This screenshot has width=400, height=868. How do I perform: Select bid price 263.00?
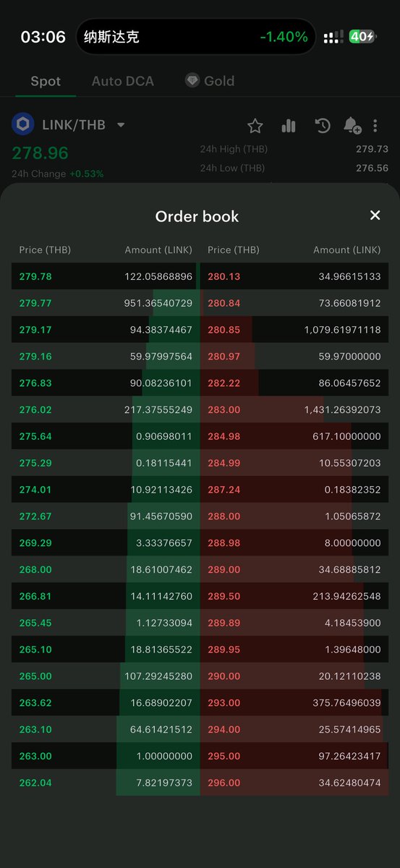[35, 756]
